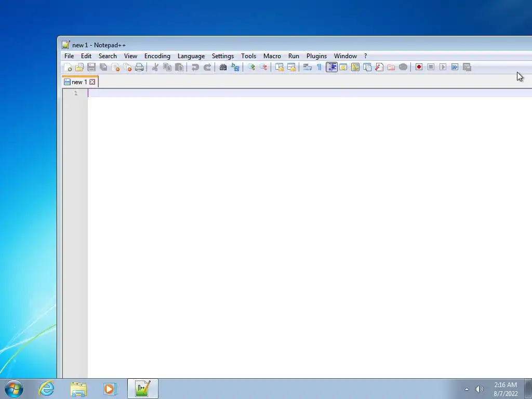532x399 pixels.
Task: Create a new document with the New toolbar icon
Action: click(68, 67)
